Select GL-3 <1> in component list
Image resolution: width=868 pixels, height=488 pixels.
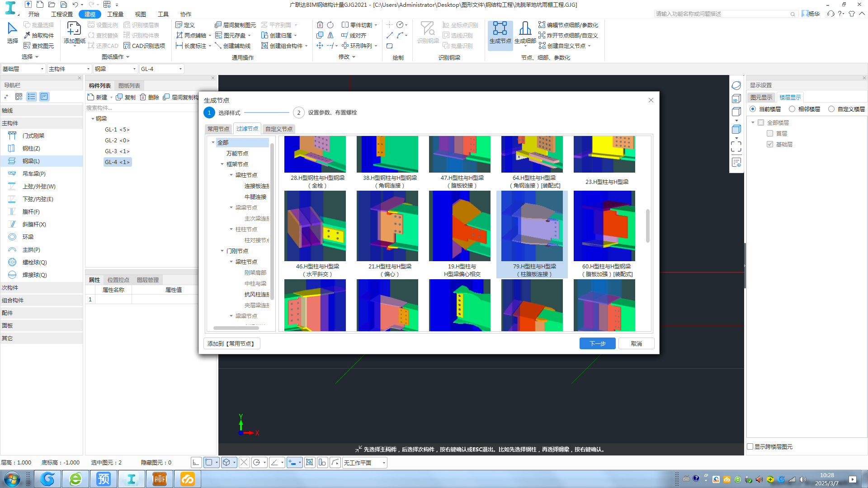coord(117,151)
